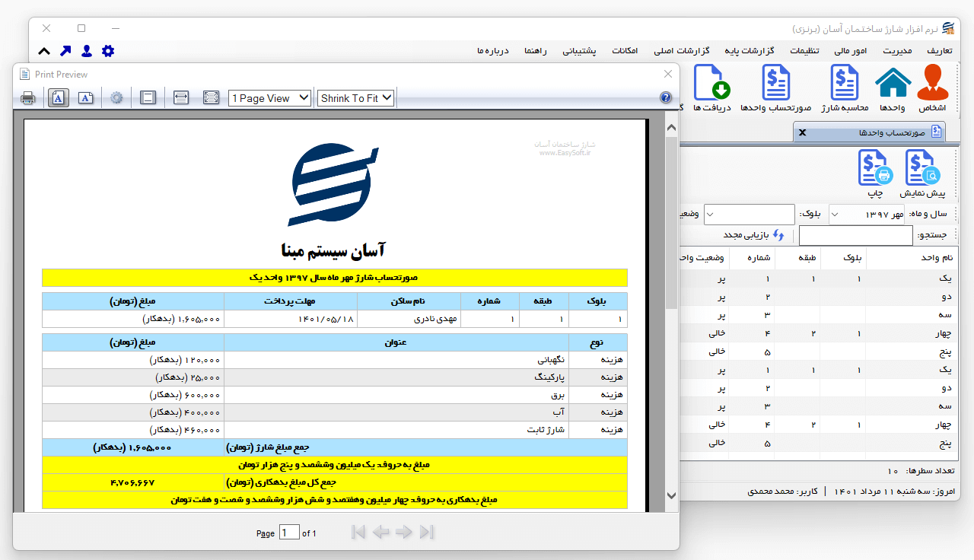Click the fit page width icon
The height and width of the screenshot is (560, 974).
coord(181,97)
